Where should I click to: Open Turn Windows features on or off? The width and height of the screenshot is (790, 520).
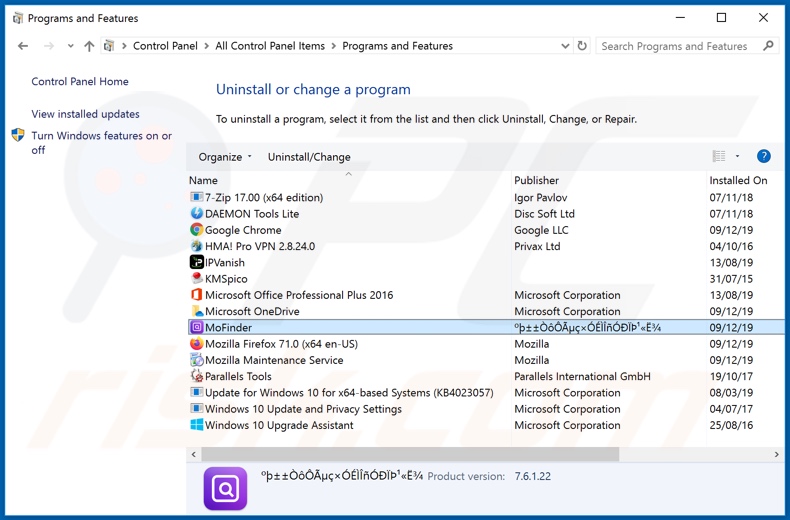pos(101,143)
